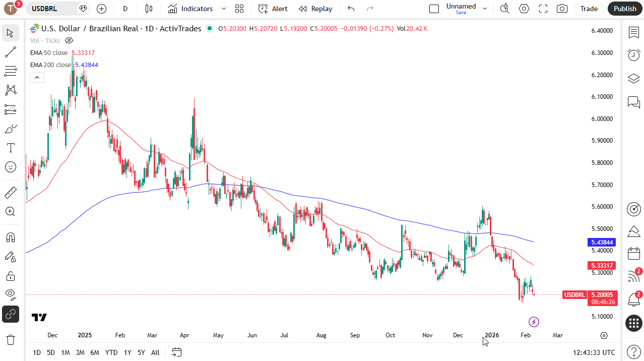The image size is (644, 361).
Task: Open the calendar panel in right sidebar
Action: point(633,254)
